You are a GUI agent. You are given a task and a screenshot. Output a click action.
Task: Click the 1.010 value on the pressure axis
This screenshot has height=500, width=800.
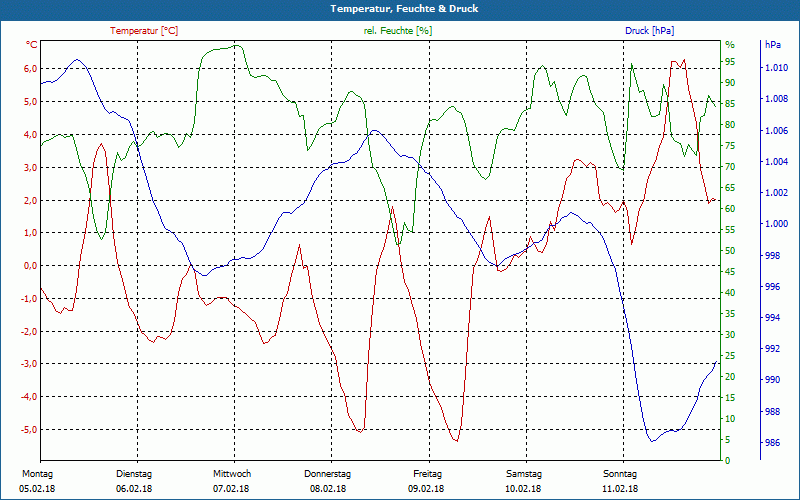tap(776, 68)
